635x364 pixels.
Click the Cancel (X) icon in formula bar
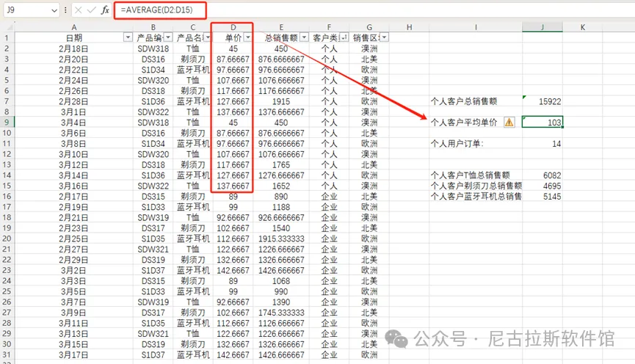tap(79, 10)
